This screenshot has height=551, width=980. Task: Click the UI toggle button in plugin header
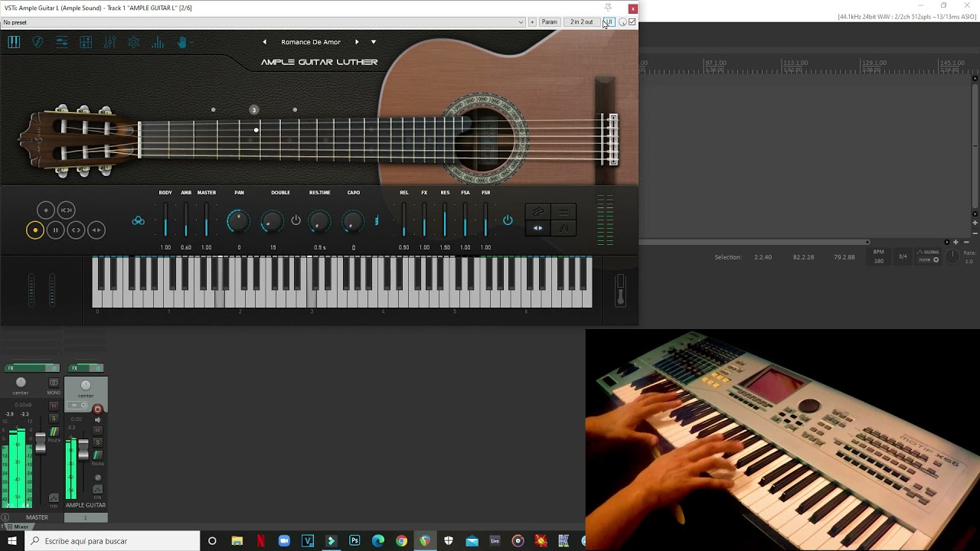click(609, 22)
